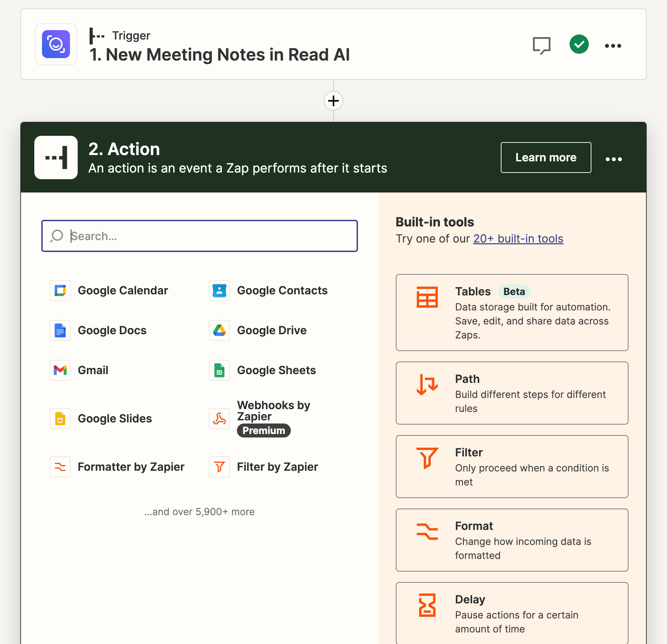This screenshot has width=667, height=644.
Task: Select the Tables Beta tool card
Action: coord(512,313)
